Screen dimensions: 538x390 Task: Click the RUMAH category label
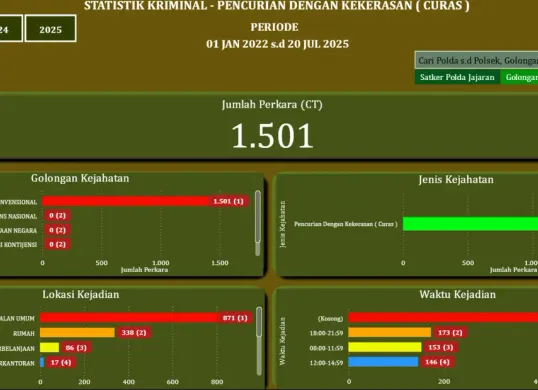coord(24,333)
